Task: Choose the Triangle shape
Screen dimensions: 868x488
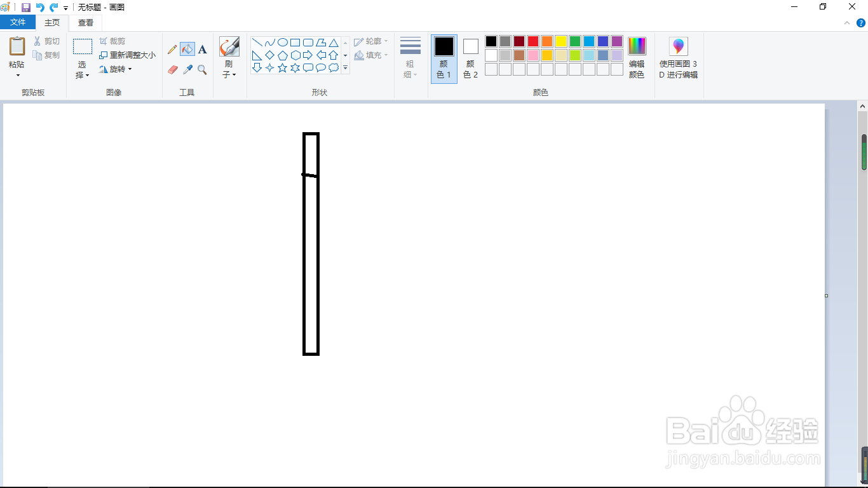Action: point(334,43)
